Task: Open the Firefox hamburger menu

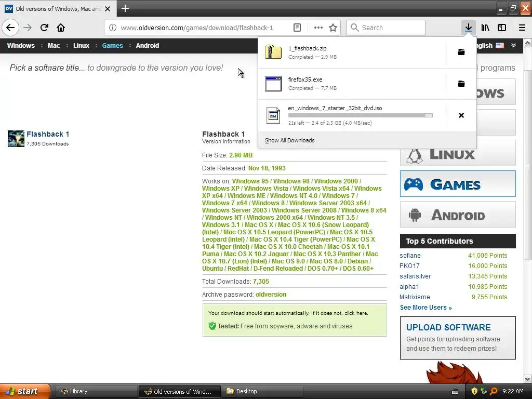Action: point(522,28)
